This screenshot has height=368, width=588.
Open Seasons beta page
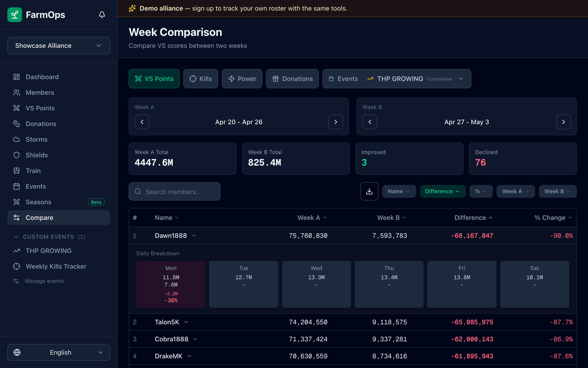59,202
